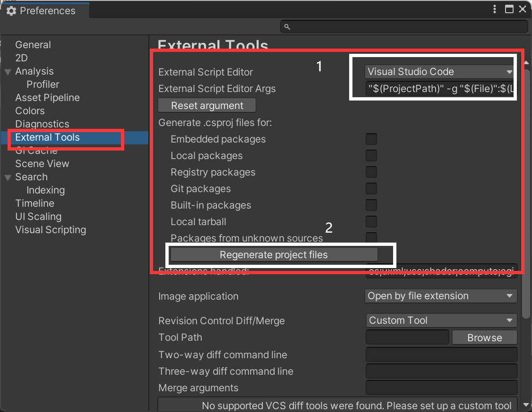Image resolution: width=532 pixels, height=412 pixels.
Task: Enable Local tarball checkbox
Action: pos(371,222)
